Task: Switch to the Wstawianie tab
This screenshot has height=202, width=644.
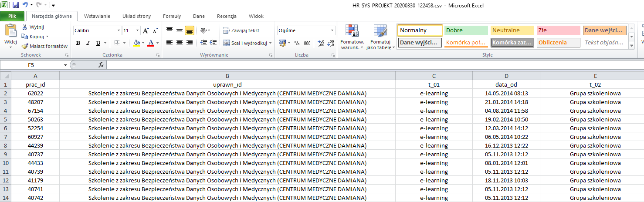Action: pyautogui.click(x=97, y=17)
